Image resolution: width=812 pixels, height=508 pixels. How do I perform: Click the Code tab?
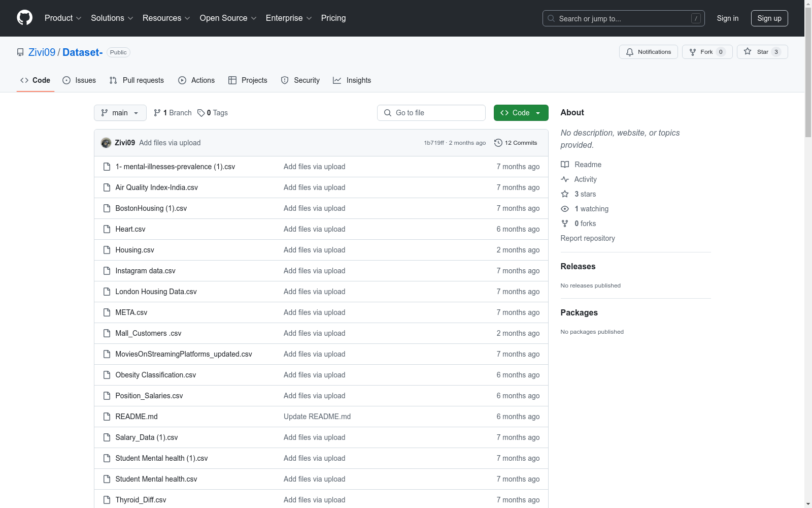36,80
